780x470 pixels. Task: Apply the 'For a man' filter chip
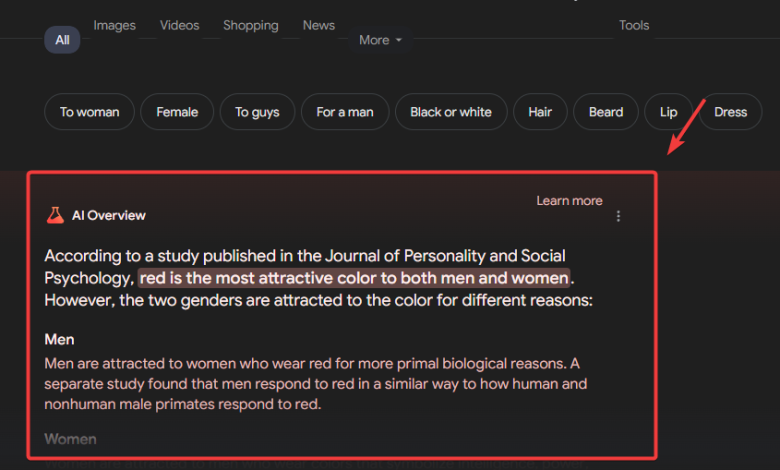click(x=345, y=112)
